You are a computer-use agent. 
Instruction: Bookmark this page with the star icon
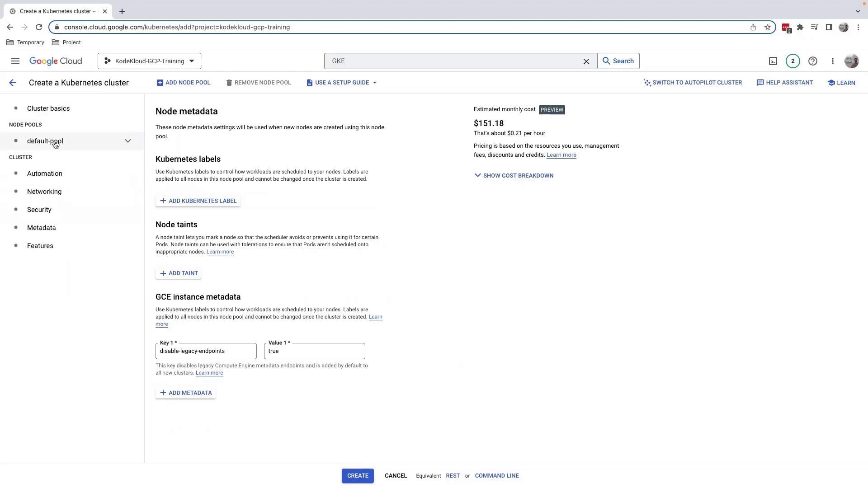(768, 27)
